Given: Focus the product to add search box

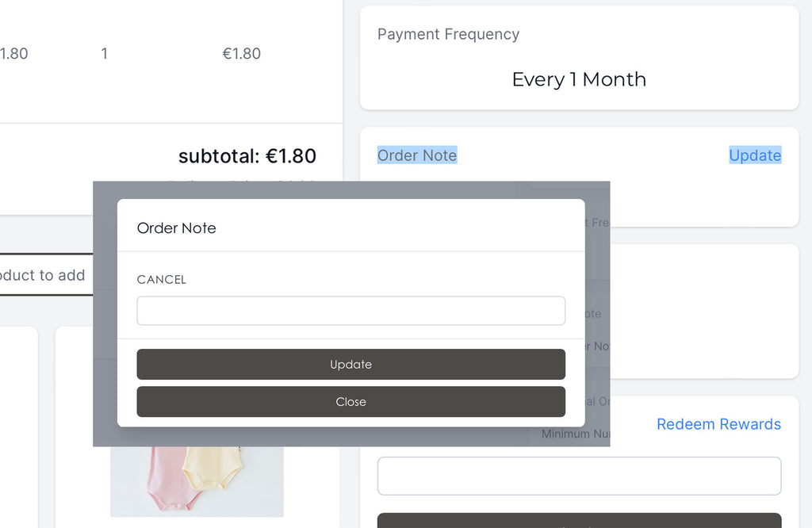Looking at the screenshot, I should tap(45, 275).
